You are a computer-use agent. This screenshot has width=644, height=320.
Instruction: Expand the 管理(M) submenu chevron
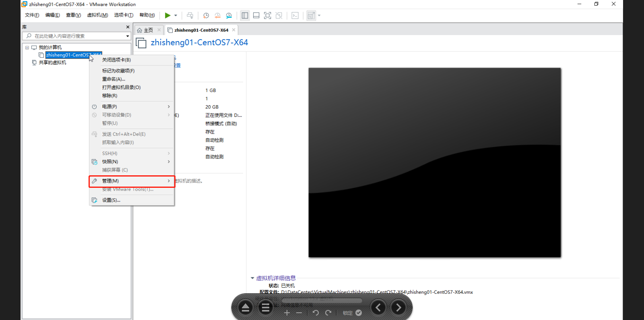(169, 181)
